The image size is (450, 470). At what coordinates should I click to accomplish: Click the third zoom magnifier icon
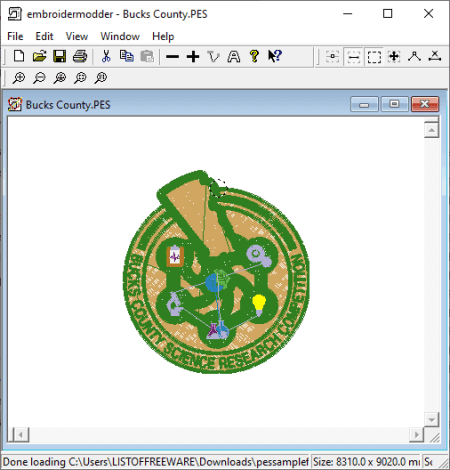60,78
